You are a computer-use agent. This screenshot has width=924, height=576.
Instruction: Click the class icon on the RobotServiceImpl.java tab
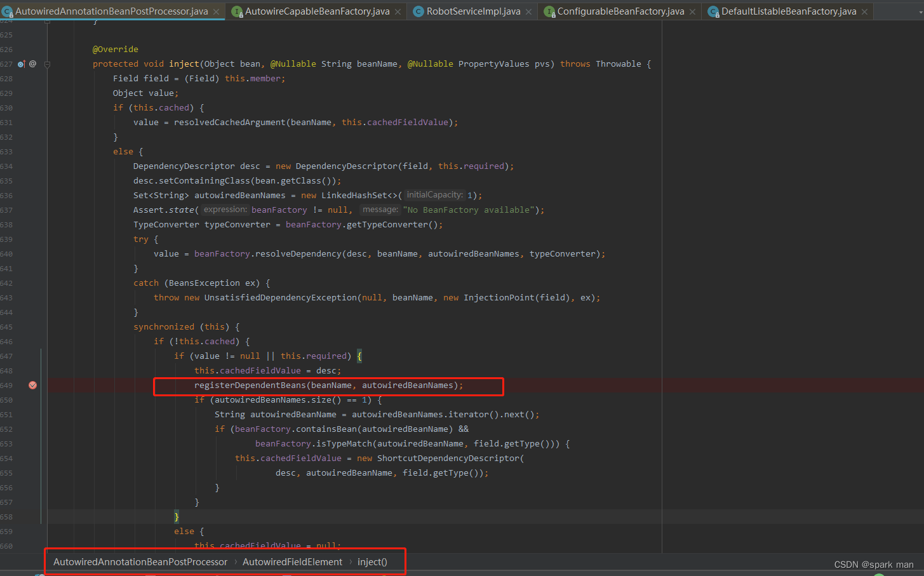pyautogui.click(x=418, y=11)
